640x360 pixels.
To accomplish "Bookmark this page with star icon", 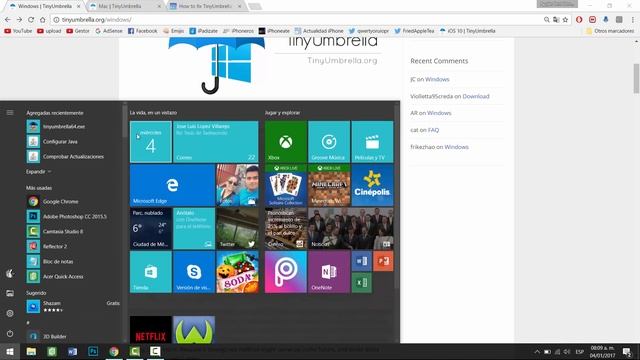I will pyautogui.click(x=565, y=20).
